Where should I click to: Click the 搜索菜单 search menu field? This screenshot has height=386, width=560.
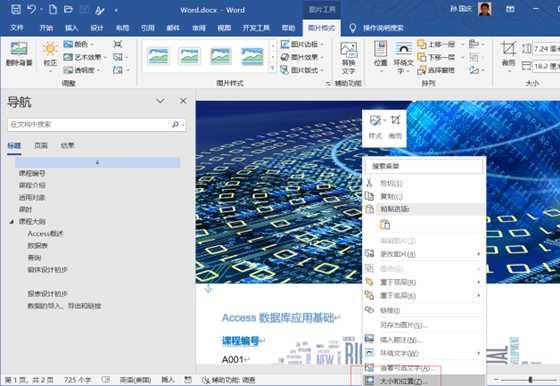pos(424,166)
